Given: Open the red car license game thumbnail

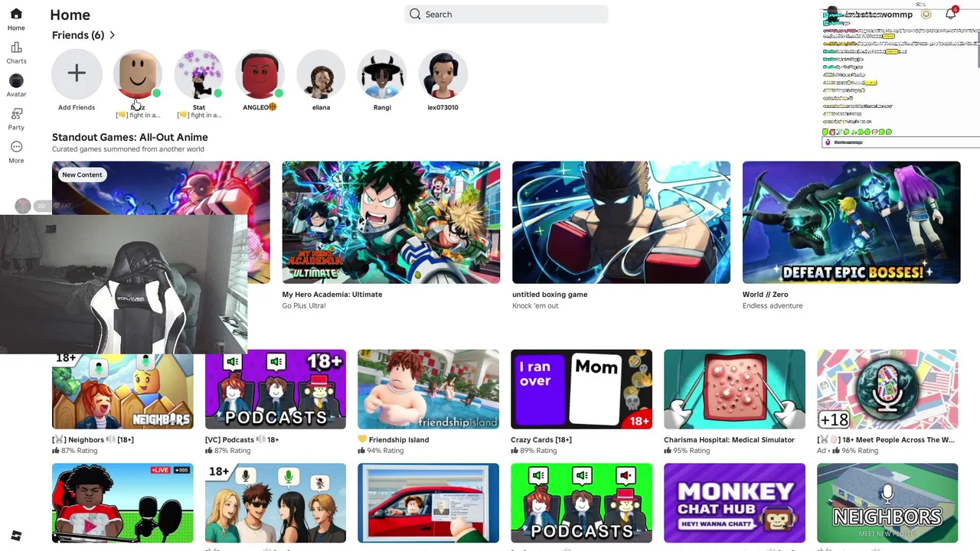Looking at the screenshot, I should (x=428, y=503).
